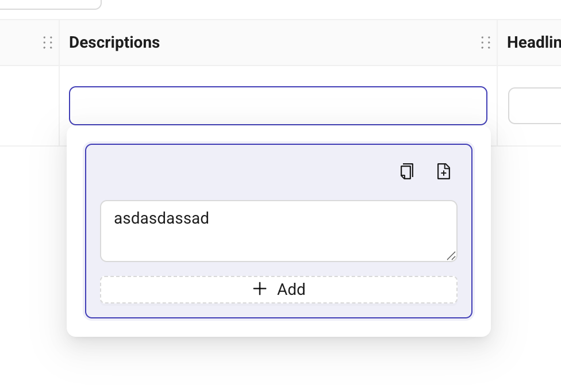Click the textarea resize grip corner
561x392 pixels.
click(451, 256)
